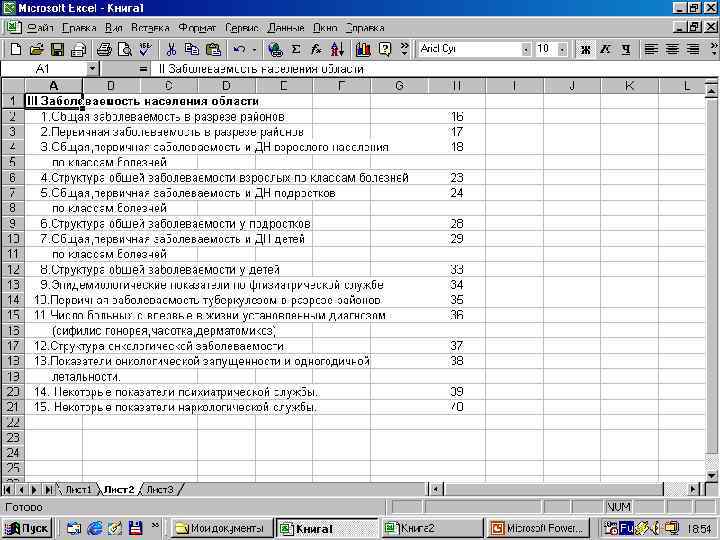Open the Office Assistant help icon

(385, 49)
